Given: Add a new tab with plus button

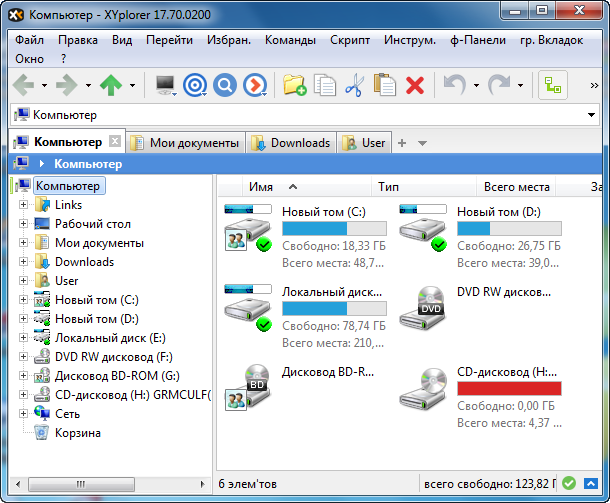Looking at the screenshot, I should click(402, 143).
